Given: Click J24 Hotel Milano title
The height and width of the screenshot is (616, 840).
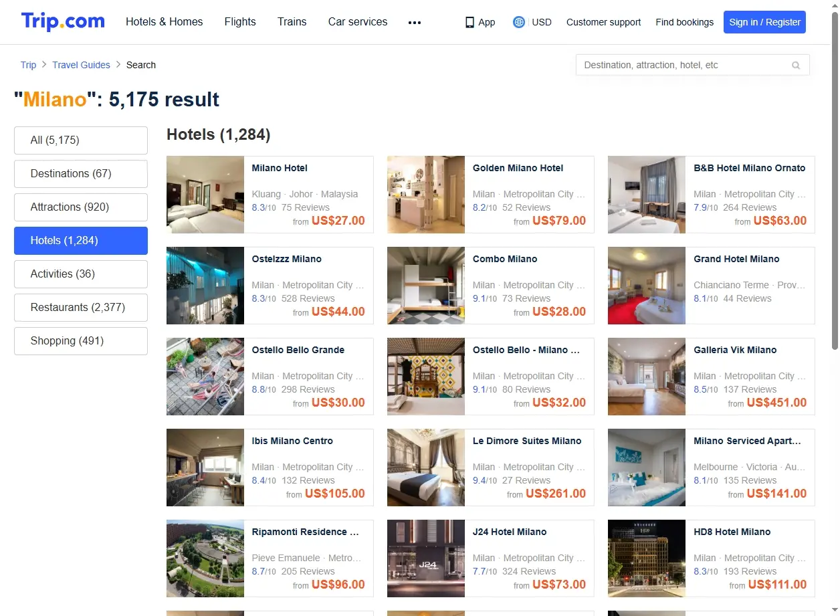Looking at the screenshot, I should 509,532.
